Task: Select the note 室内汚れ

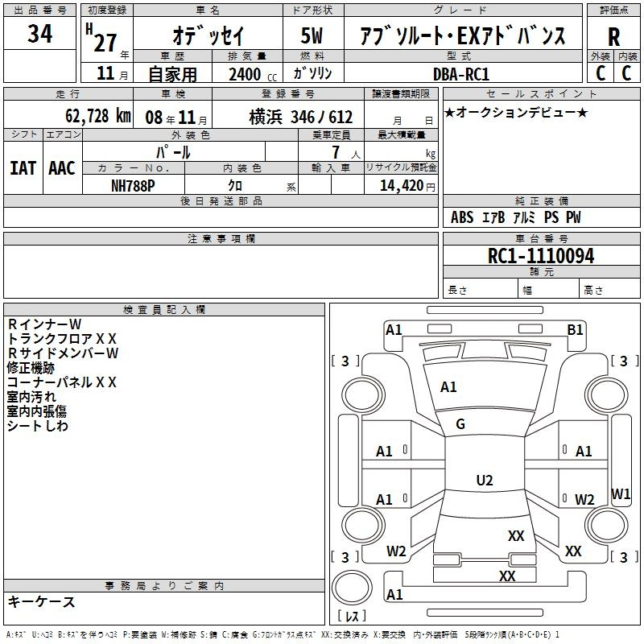Action: point(31,397)
